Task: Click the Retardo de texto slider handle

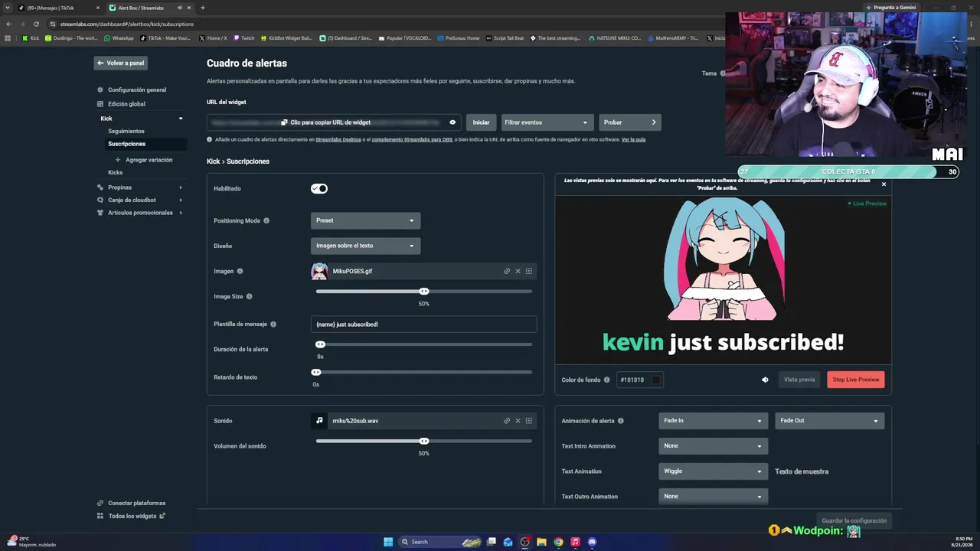Action: [x=316, y=373]
